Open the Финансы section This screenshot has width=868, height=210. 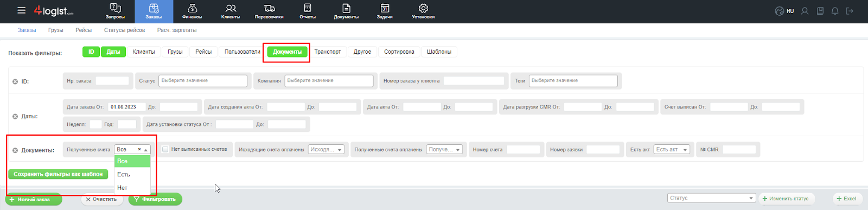point(192,11)
